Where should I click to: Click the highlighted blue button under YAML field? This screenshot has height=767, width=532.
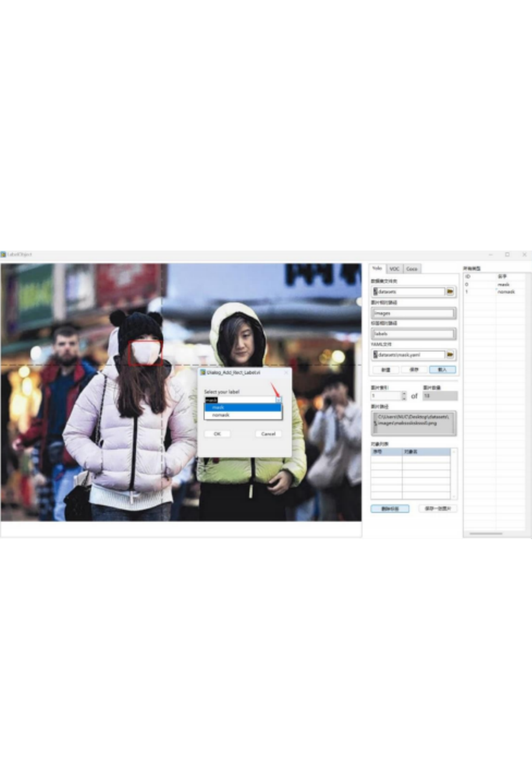(x=443, y=370)
